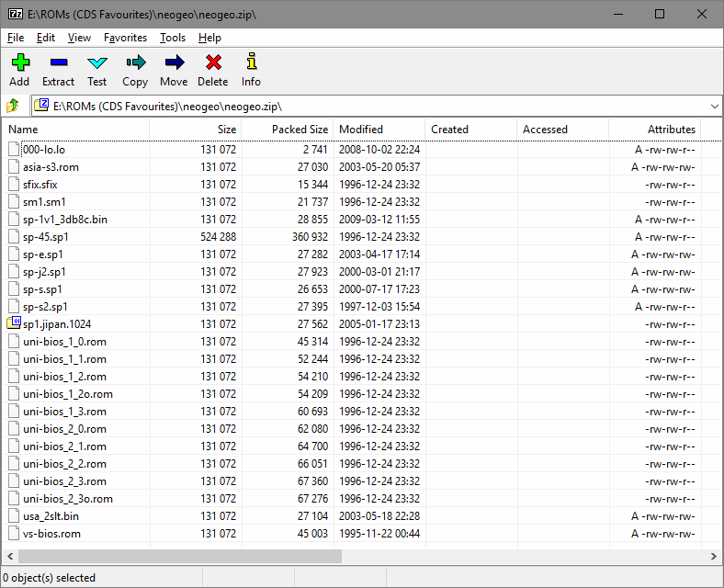Select file icon of sp-j2.sp1
The image size is (724, 588).
(14, 271)
